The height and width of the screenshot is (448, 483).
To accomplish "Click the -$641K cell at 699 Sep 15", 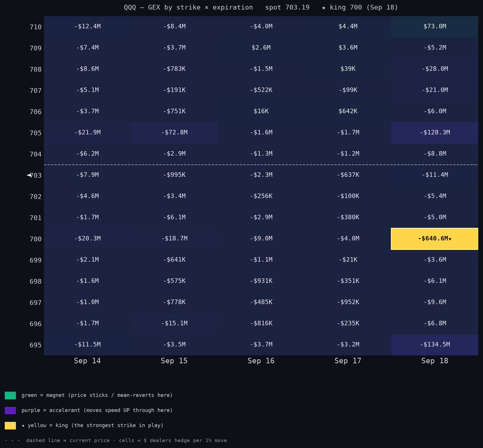I will 174,260.
